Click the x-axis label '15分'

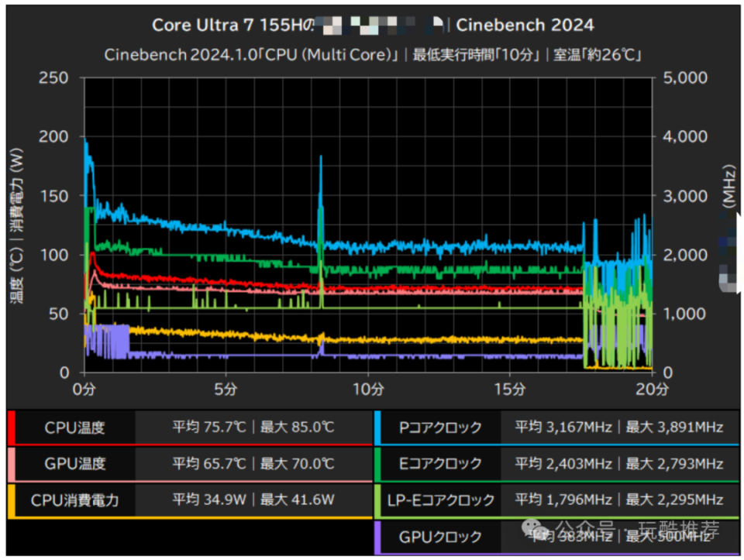pos(510,390)
